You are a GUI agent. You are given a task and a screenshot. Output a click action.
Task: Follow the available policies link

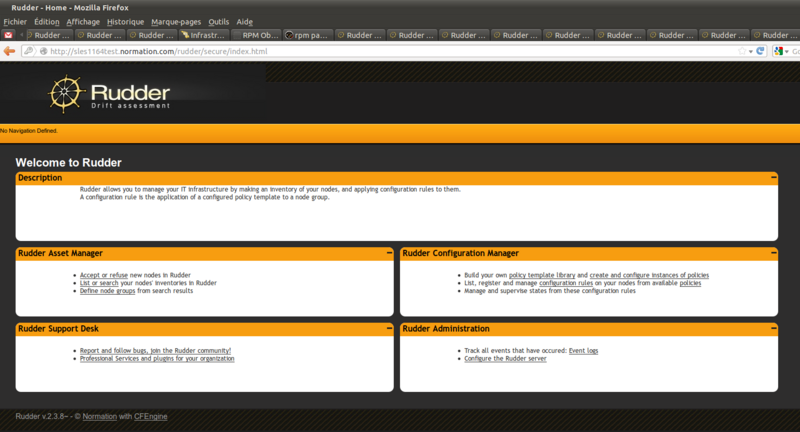[690, 283]
